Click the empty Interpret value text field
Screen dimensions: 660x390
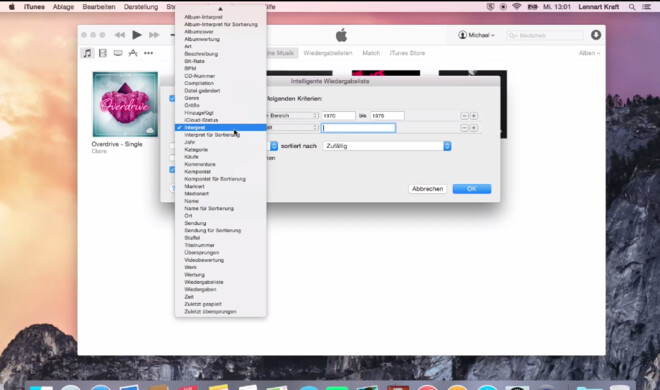point(358,128)
